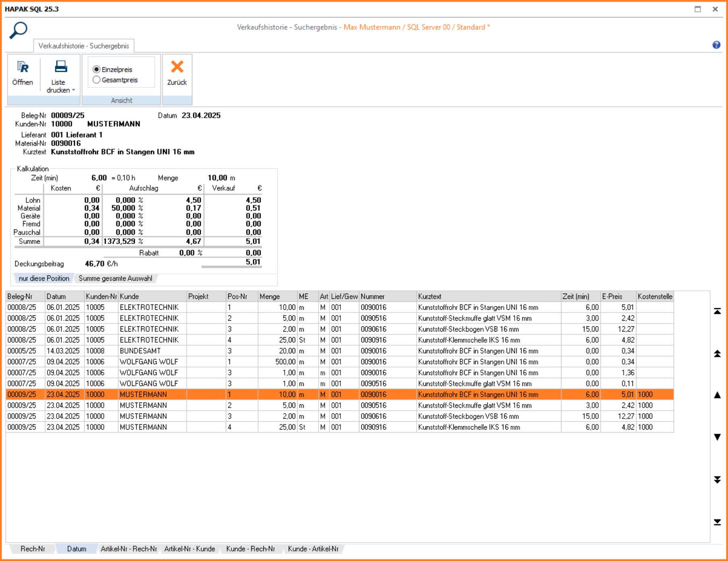The width and height of the screenshot is (728, 561).
Task: Page up with double up arrow
Action: click(717, 354)
